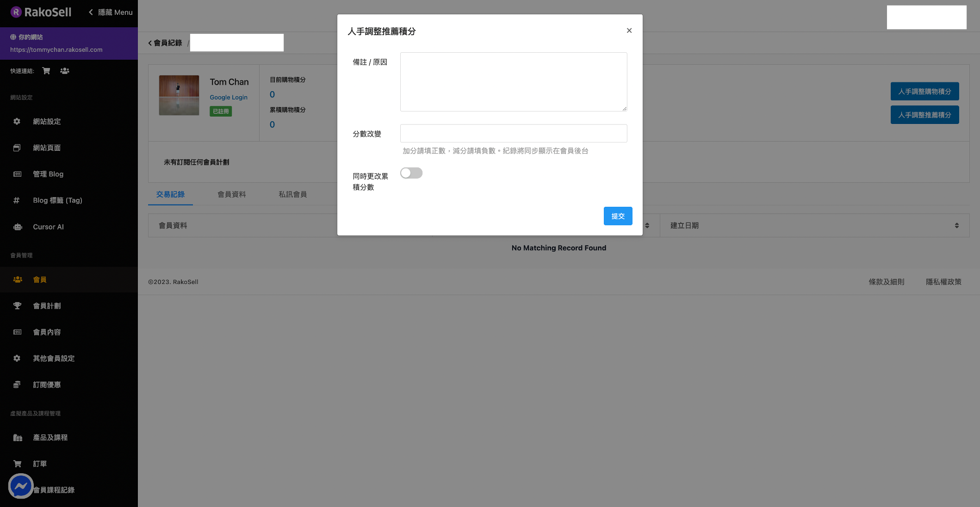This screenshot has width=980, height=507.
Task: Go back via 會員紀錄 breadcrumb chevron
Action: coord(150,43)
